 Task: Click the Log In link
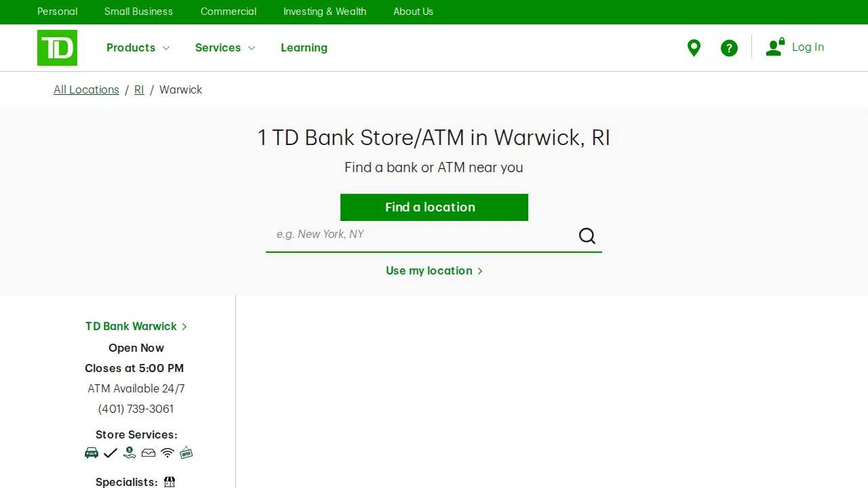(808, 47)
